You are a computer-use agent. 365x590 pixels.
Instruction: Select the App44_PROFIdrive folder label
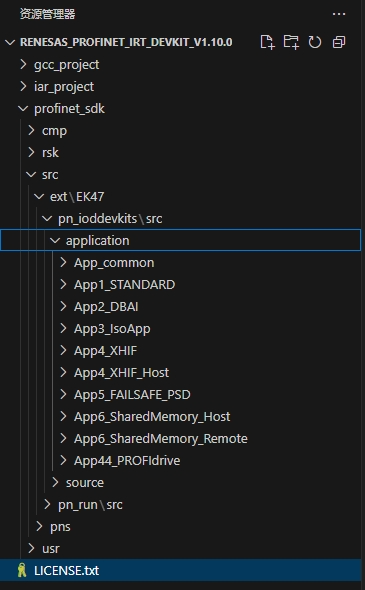coord(127,461)
